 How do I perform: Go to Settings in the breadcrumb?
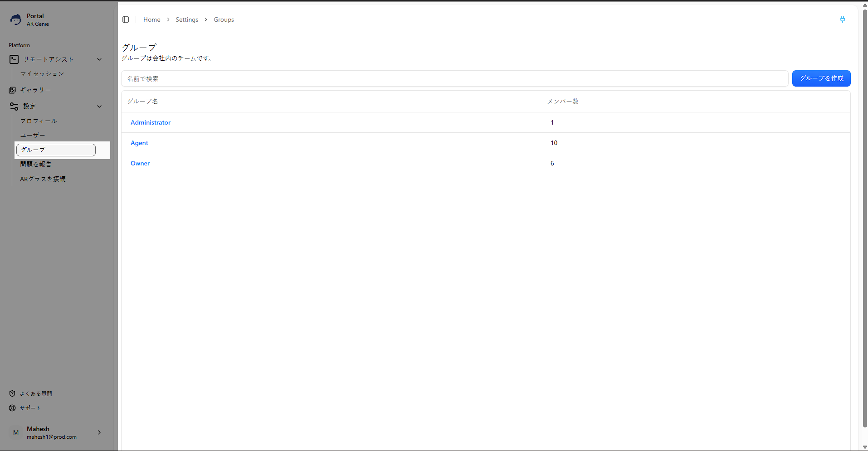tap(187, 19)
